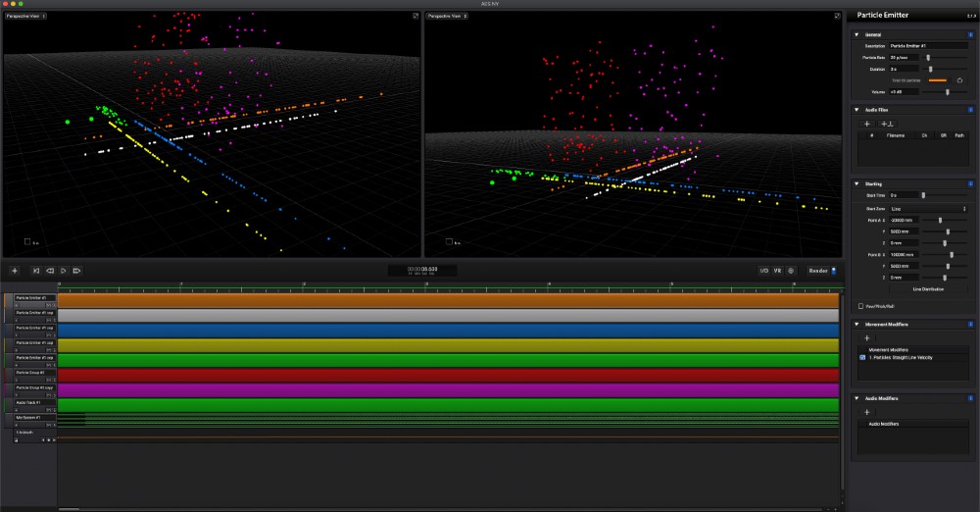Enable the Yaw/Pitch/Roll checkbox
This screenshot has height=512, width=980.
tap(860, 305)
